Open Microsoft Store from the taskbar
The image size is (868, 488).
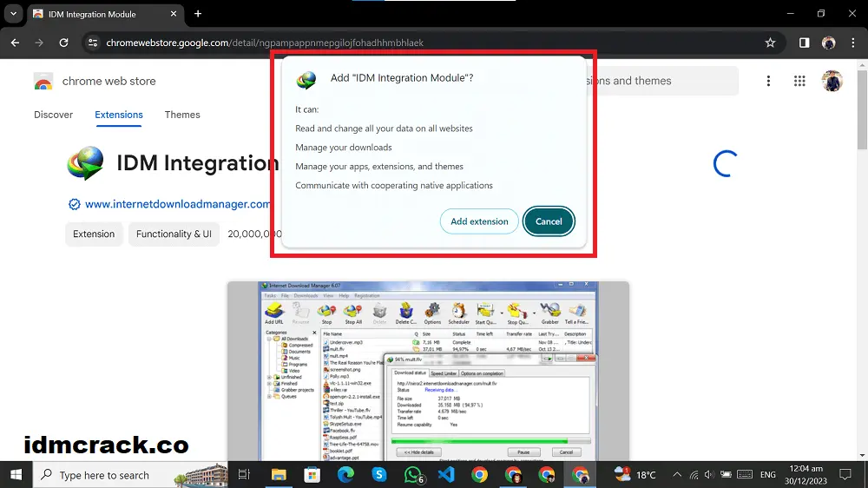click(x=312, y=475)
